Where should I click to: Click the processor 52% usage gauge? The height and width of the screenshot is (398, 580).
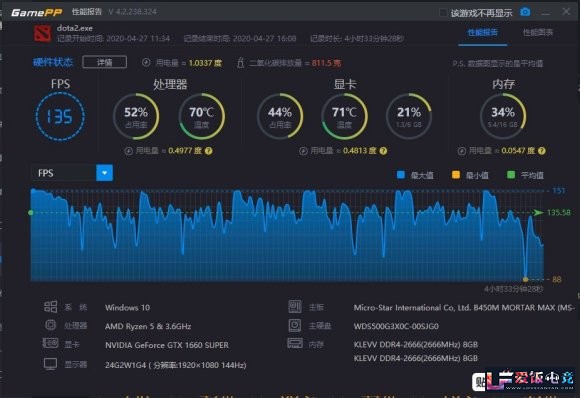pos(136,116)
